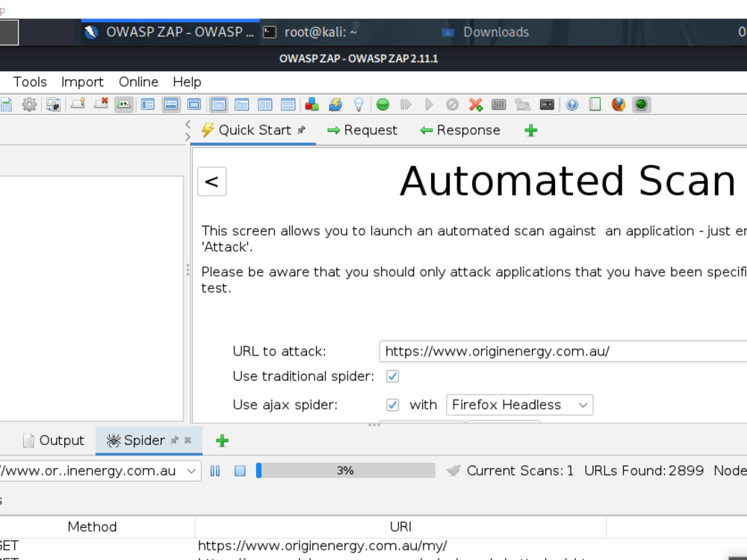Clear completed scans with broom icon
The height and width of the screenshot is (560, 747).
[453, 470]
